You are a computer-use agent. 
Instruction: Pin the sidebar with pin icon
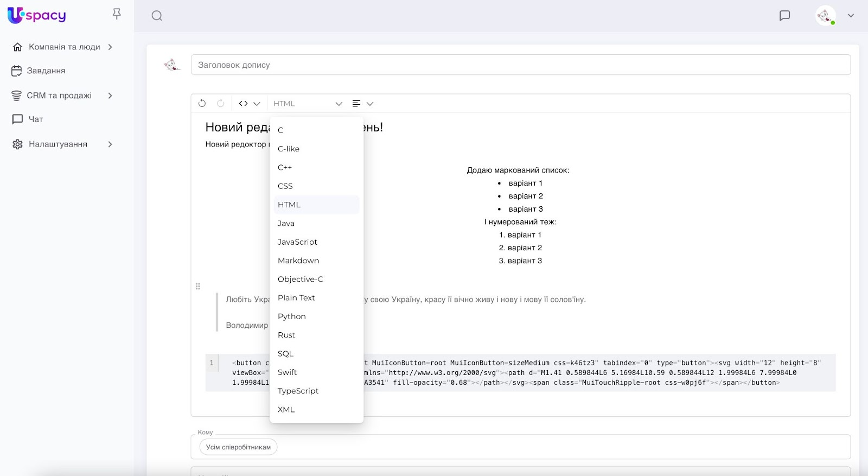[117, 14]
